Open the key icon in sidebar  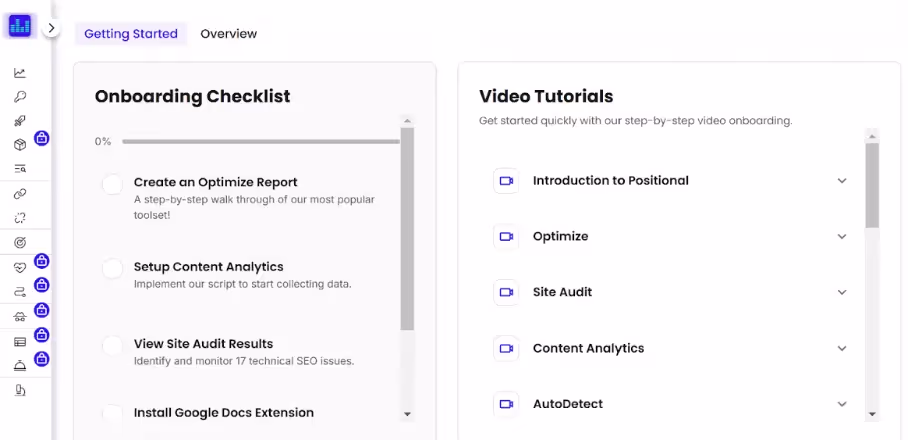point(20,97)
